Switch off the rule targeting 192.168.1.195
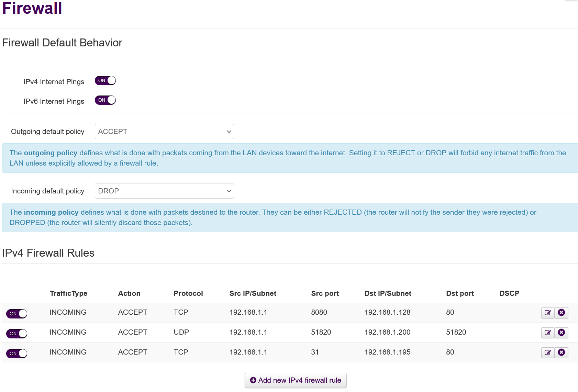 click(17, 354)
